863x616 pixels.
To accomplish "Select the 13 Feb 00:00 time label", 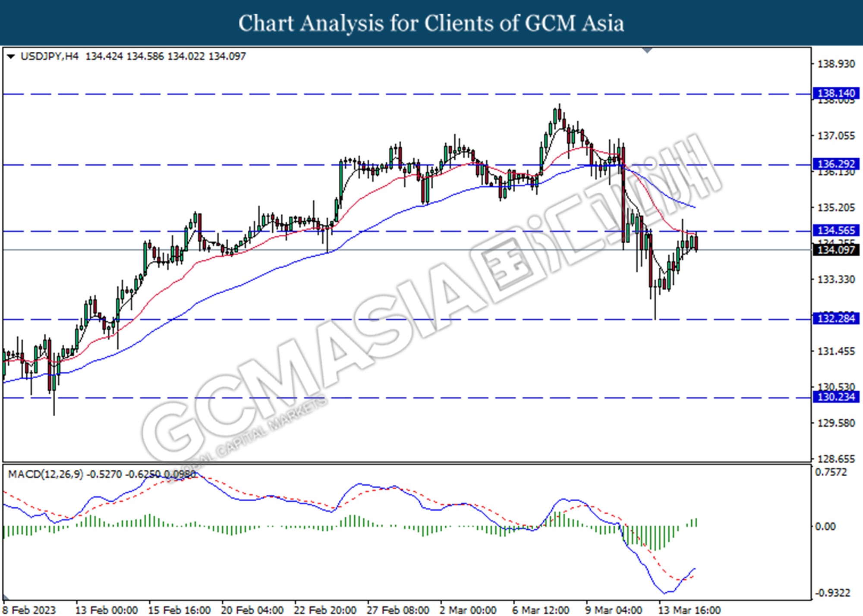I will tap(107, 610).
